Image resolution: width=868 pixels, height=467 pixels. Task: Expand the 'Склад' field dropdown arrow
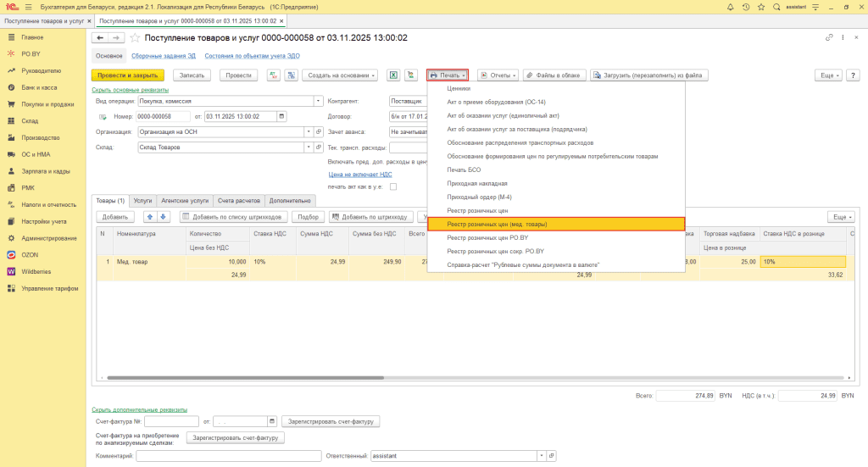point(308,147)
